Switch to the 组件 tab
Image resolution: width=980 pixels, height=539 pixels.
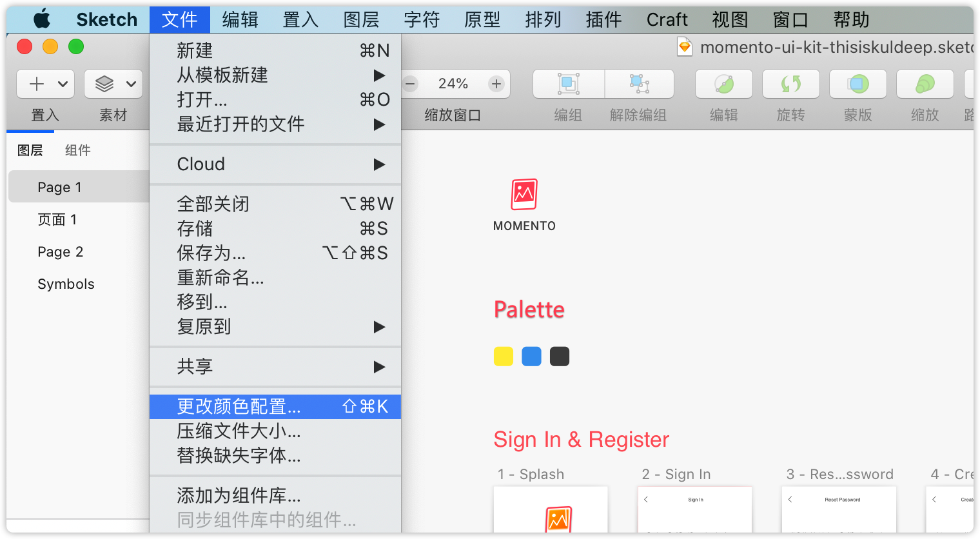(77, 150)
